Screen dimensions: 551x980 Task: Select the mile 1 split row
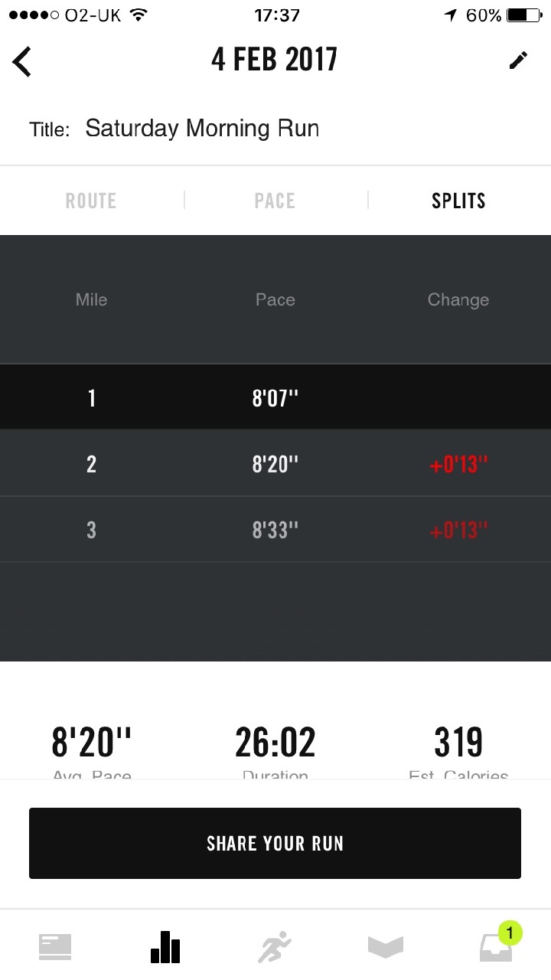point(275,398)
